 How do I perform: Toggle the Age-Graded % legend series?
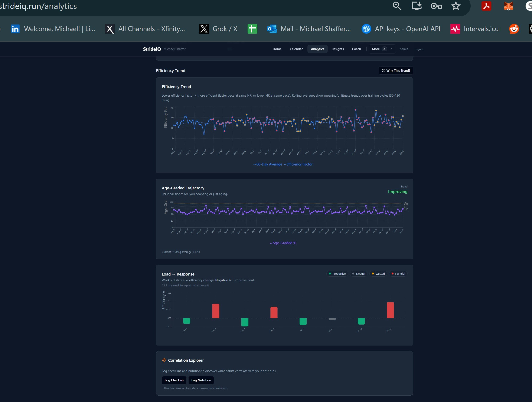[x=283, y=243]
